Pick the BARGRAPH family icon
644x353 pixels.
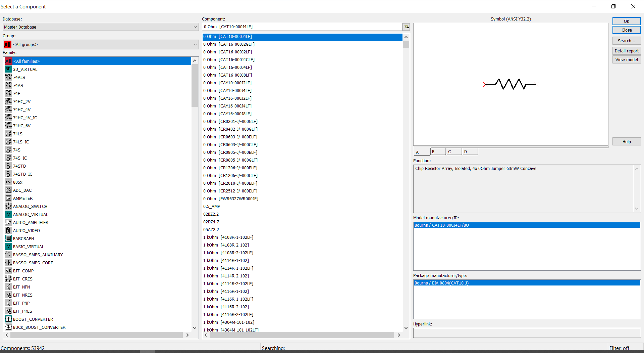(x=8, y=238)
